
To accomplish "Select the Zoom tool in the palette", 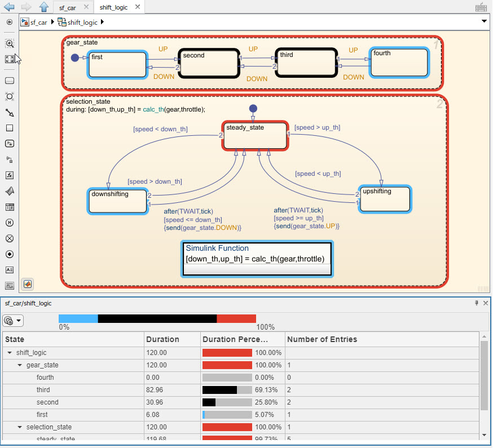I will (9, 43).
